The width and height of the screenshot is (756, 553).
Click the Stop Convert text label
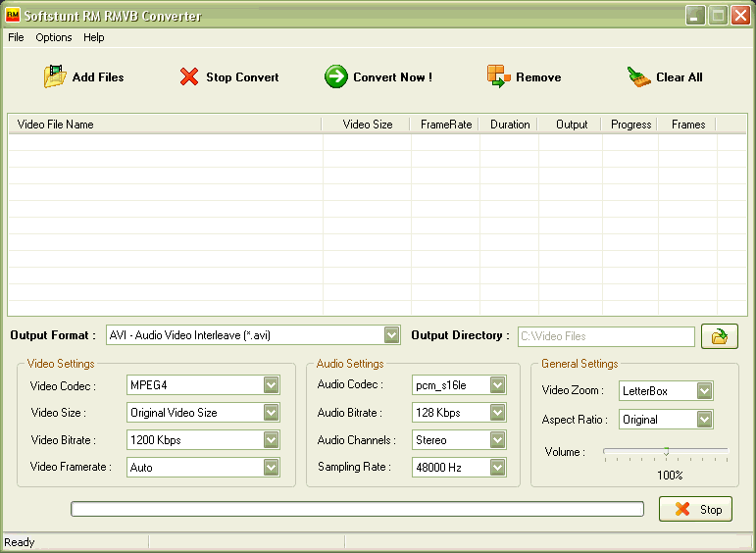coord(242,77)
